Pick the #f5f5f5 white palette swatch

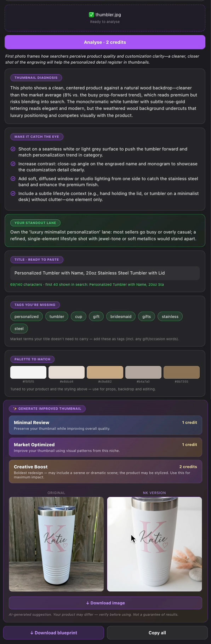[x=28, y=372]
